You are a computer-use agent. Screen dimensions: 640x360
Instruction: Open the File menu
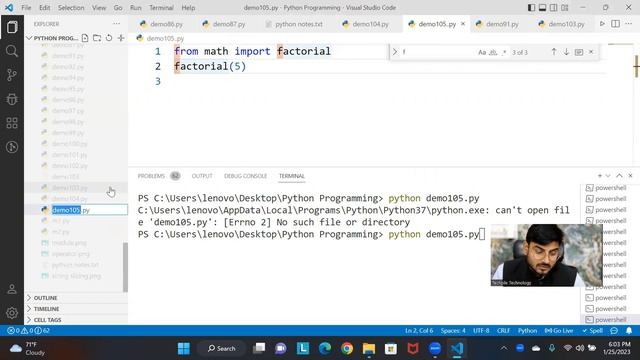pyautogui.click(x=26, y=8)
